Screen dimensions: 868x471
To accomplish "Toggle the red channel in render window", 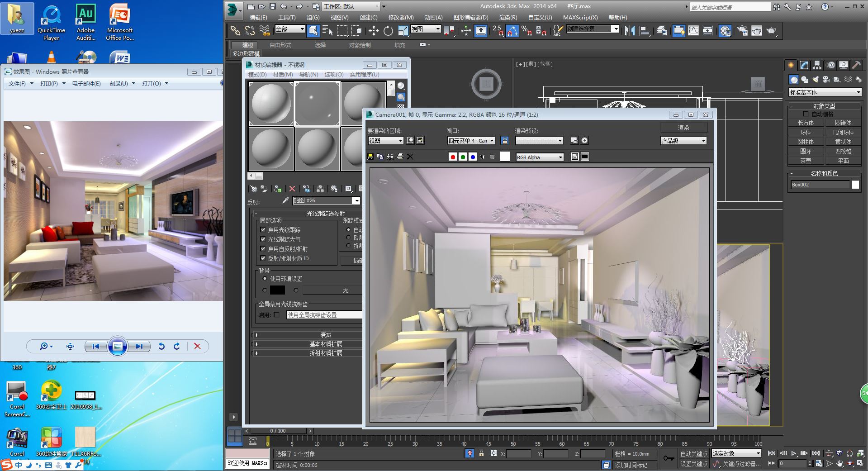I will (x=452, y=157).
